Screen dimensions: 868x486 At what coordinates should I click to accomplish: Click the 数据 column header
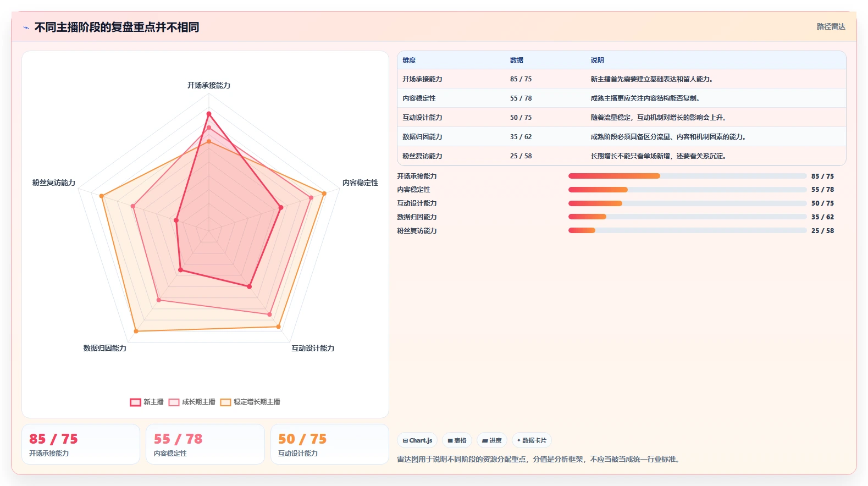click(517, 60)
